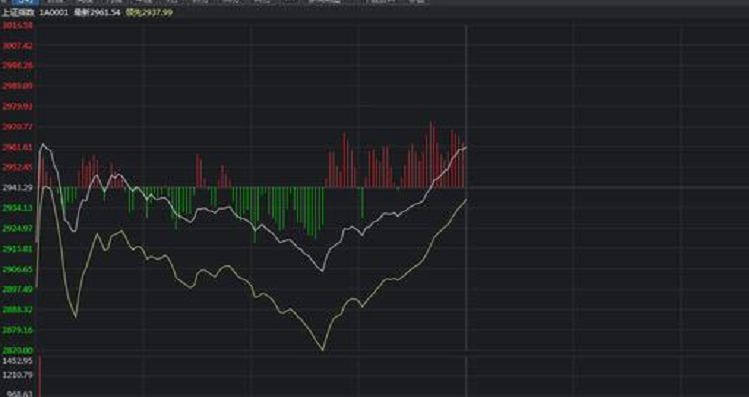Click the 1210.79 volume axis label
The width and height of the screenshot is (749, 397).
(17, 375)
